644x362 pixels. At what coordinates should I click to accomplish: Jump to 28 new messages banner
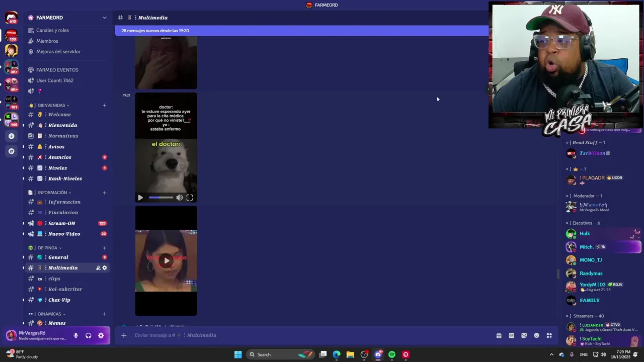coord(301,31)
